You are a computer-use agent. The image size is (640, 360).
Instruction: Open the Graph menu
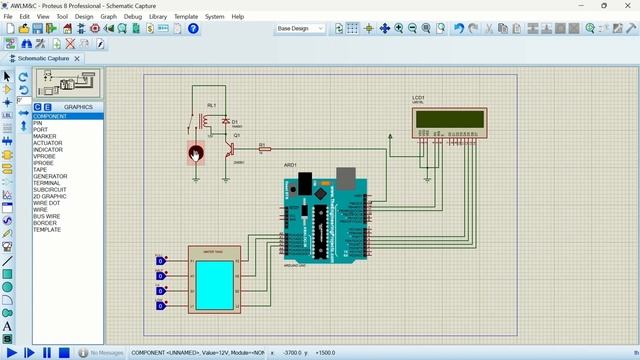click(x=109, y=17)
